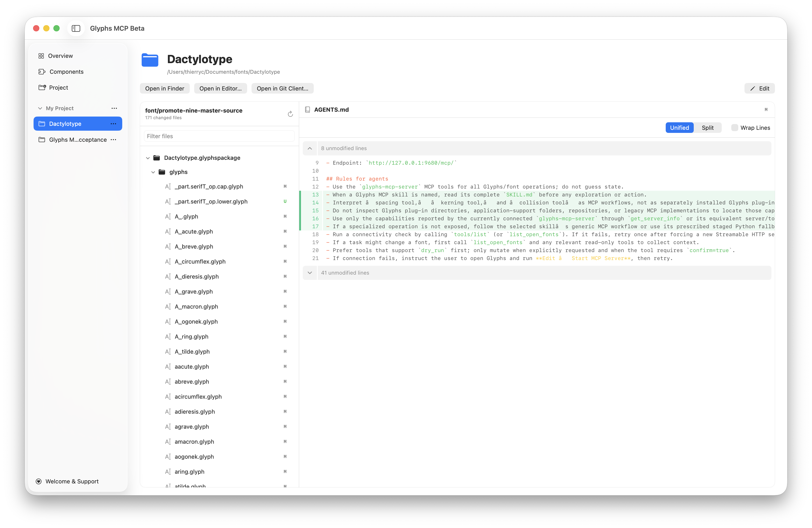Toggle the sidebar panel icon

[76, 28]
